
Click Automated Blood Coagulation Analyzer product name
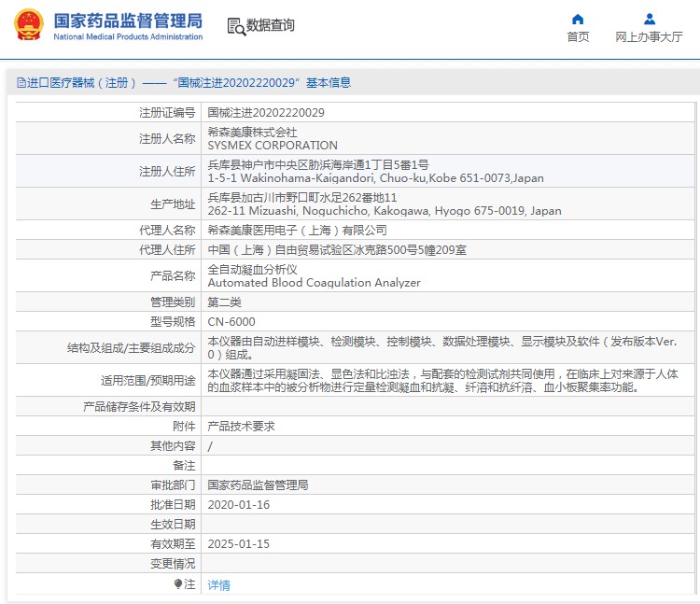[x=314, y=283]
